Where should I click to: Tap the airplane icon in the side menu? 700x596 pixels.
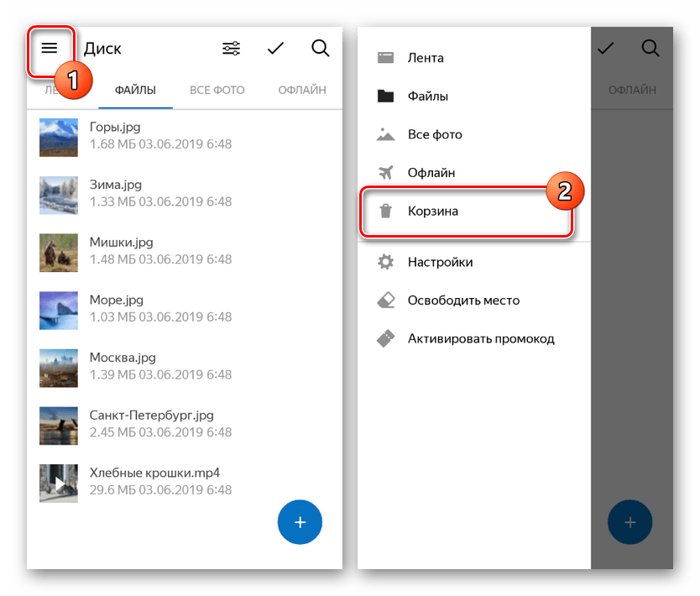point(385,173)
